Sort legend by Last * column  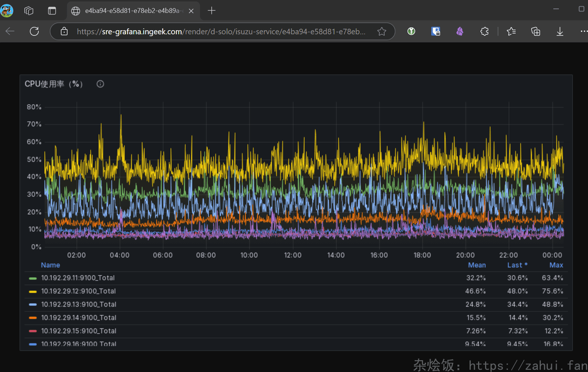pos(517,265)
